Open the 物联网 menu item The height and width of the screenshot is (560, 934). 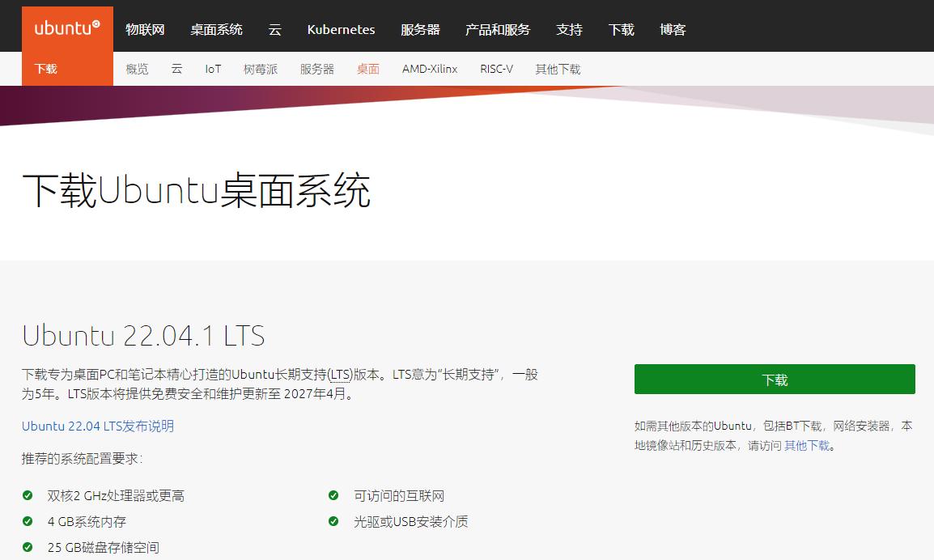[146, 29]
